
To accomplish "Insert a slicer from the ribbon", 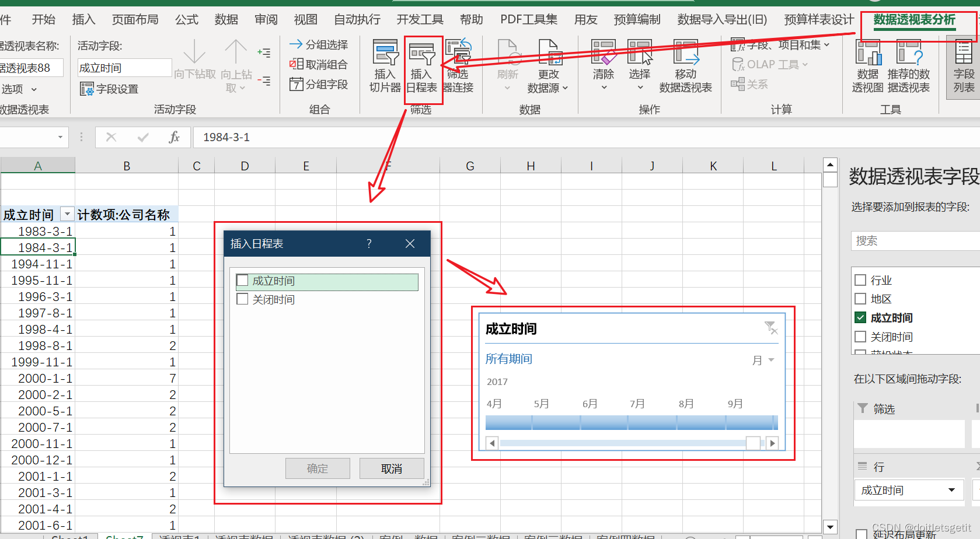I will 385,66.
